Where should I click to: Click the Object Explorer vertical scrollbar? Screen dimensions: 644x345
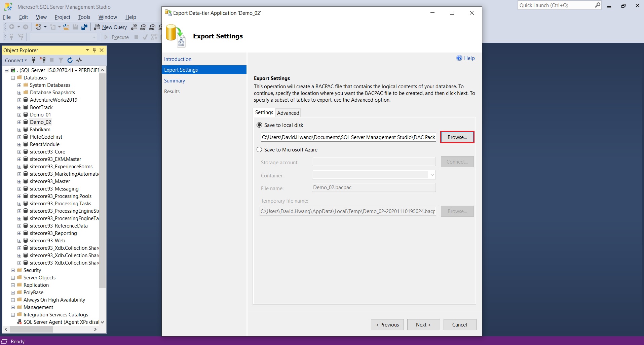click(x=103, y=180)
